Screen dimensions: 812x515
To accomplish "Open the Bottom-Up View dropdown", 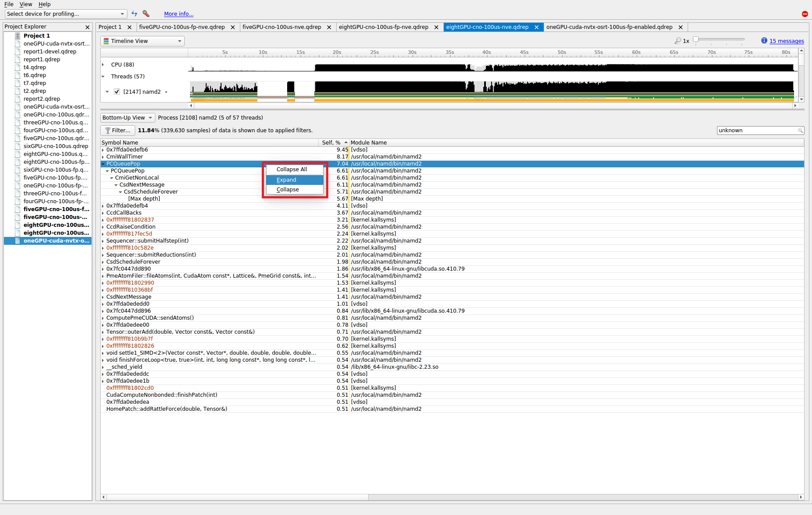I will (x=127, y=118).
